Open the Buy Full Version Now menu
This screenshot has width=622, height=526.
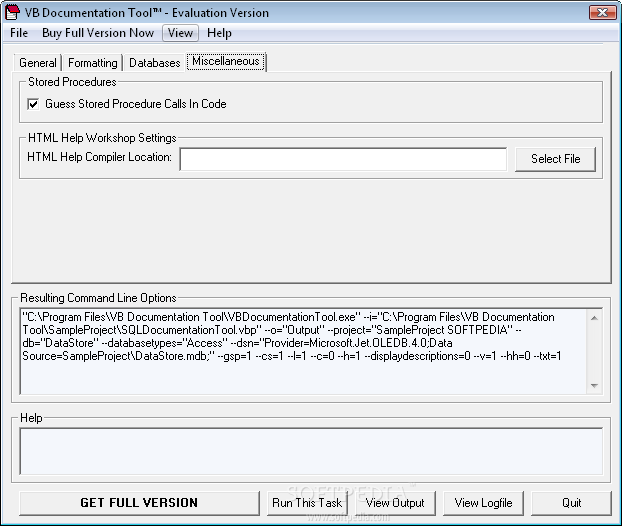pos(98,33)
